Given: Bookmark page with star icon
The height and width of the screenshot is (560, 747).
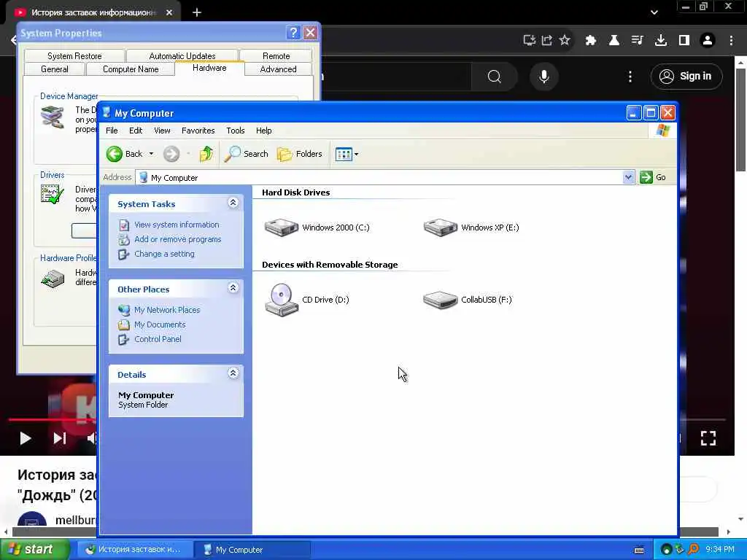Looking at the screenshot, I should pos(565,40).
